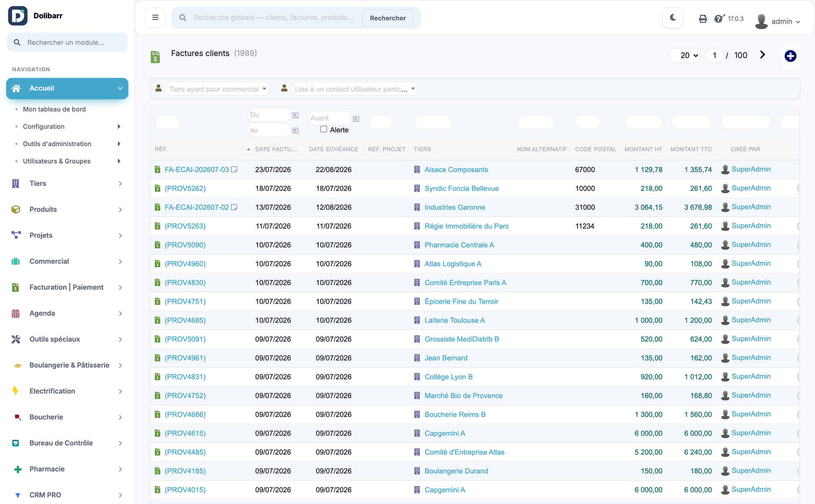
Task: Open Mon tableau de bord
Action: [x=54, y=109]
